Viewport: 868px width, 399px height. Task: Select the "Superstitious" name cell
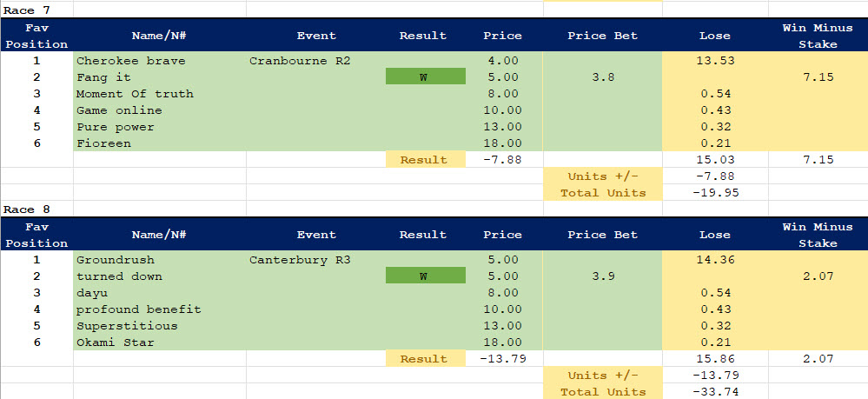coord(127,326)
